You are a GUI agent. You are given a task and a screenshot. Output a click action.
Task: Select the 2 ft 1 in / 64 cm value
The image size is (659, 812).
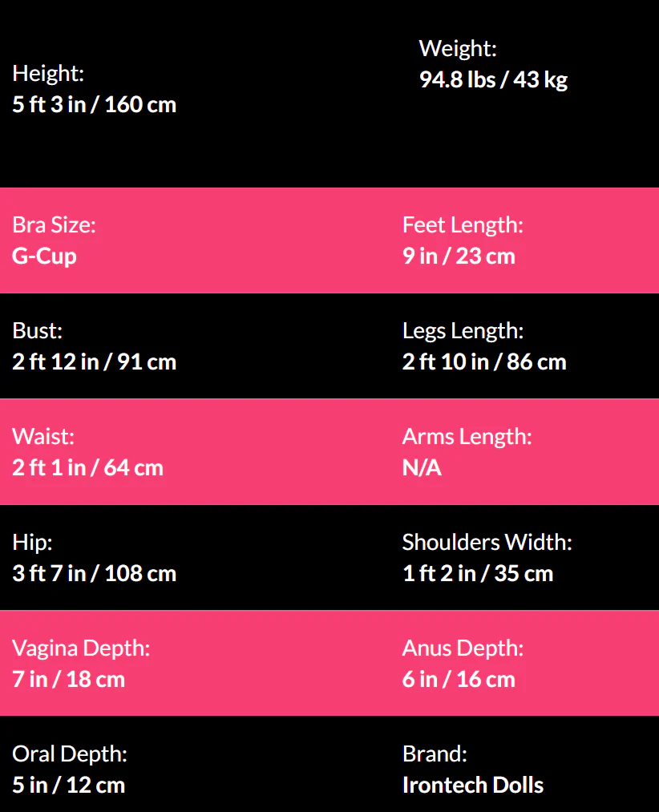(x=87, y=468)
